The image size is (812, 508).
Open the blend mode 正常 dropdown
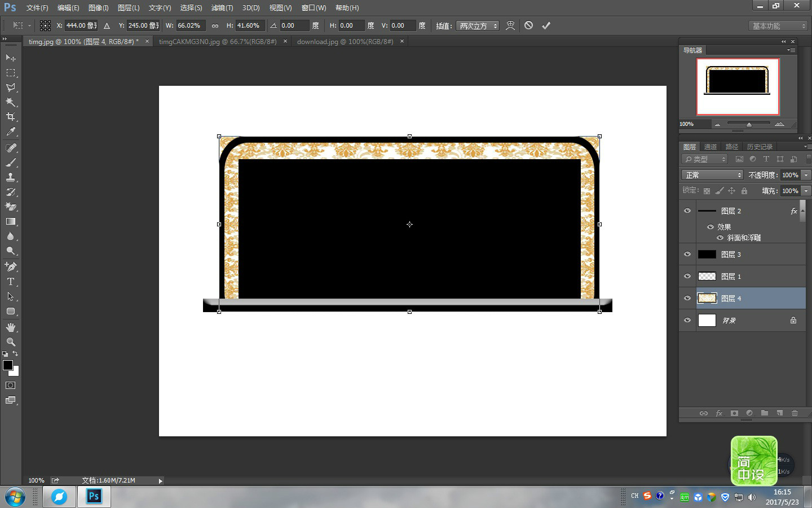click(713, 175)
